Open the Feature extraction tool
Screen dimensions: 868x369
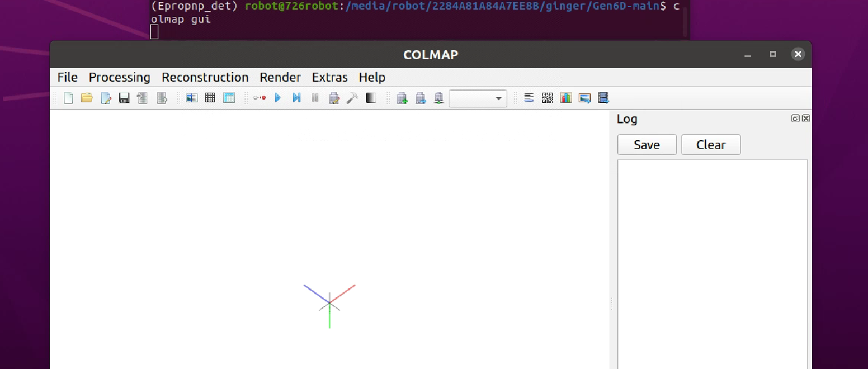tap(192, 98)
